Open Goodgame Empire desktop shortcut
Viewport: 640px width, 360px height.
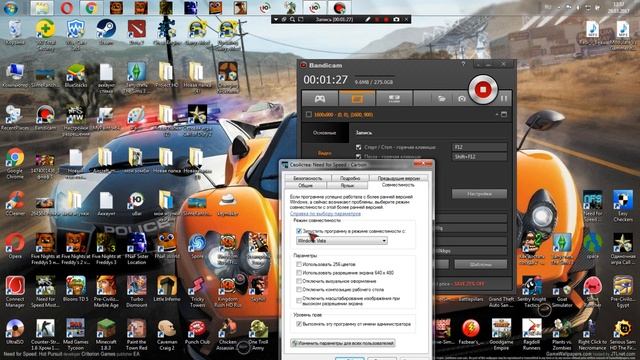click(501, 335)
